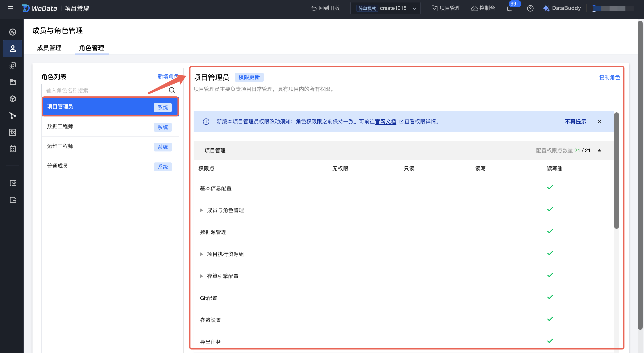Click the calendar sidebar icon
644x353 pixels.
(13, 149)
